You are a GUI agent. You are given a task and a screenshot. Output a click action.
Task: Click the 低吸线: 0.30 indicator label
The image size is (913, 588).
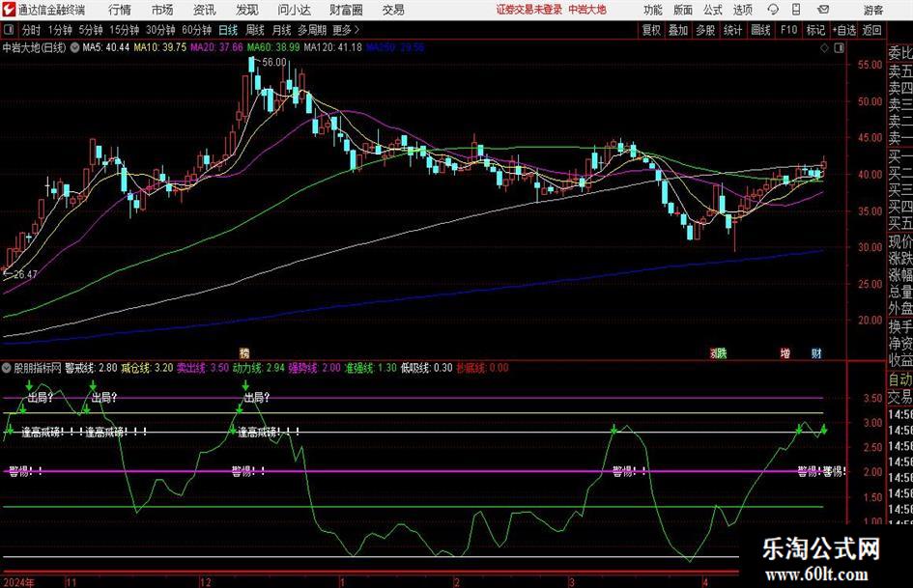click(x=426, y=368)
